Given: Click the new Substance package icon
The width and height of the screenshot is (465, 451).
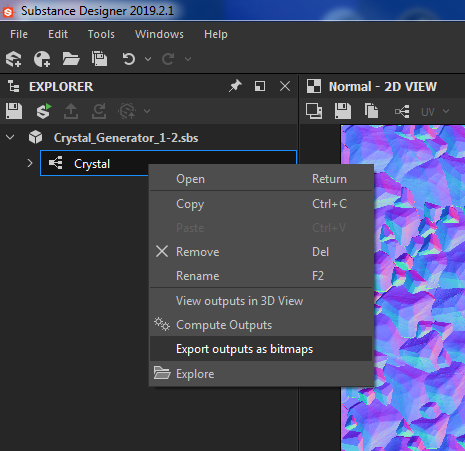Looking at the screenshot, I should click(14, 59).
